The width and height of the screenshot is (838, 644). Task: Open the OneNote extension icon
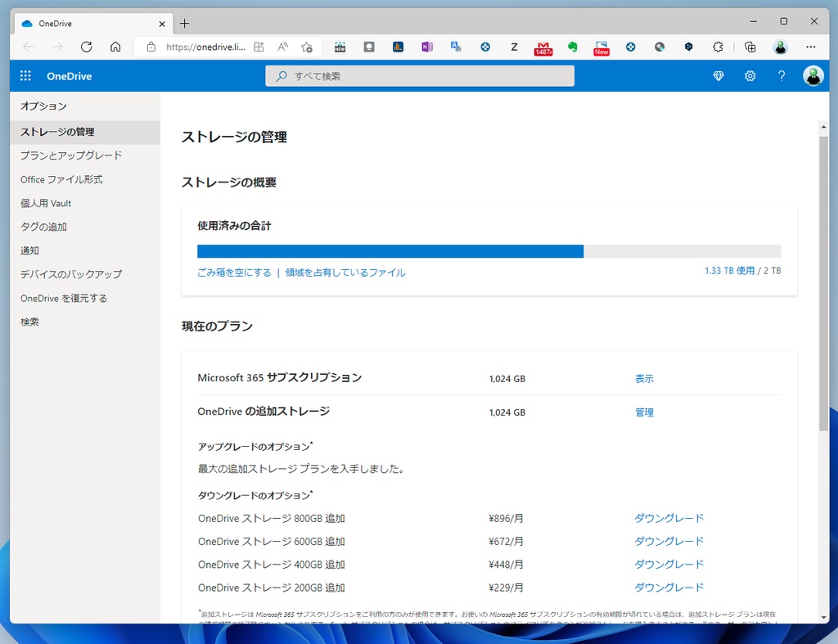[x=427, y=47]
